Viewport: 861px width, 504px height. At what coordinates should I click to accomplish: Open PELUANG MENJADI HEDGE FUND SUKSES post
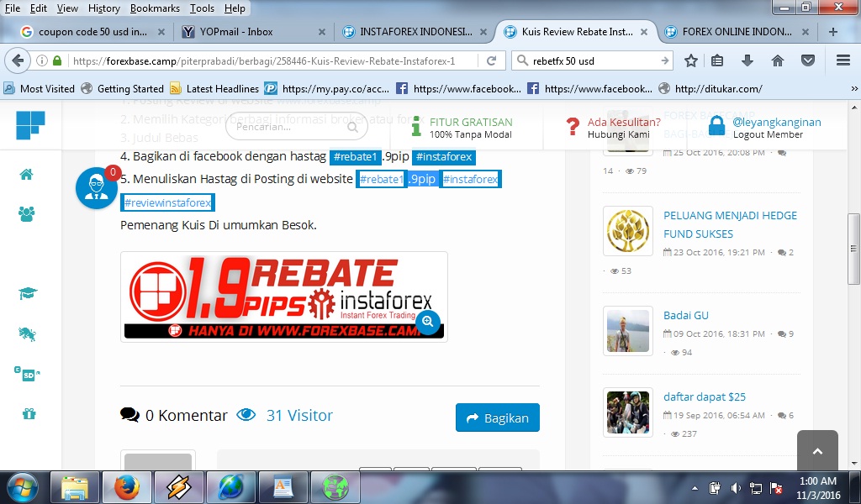click(731, 224)
